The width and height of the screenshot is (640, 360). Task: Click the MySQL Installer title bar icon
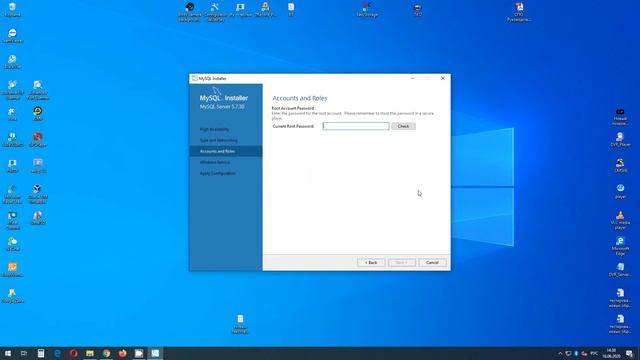[195, 78]
